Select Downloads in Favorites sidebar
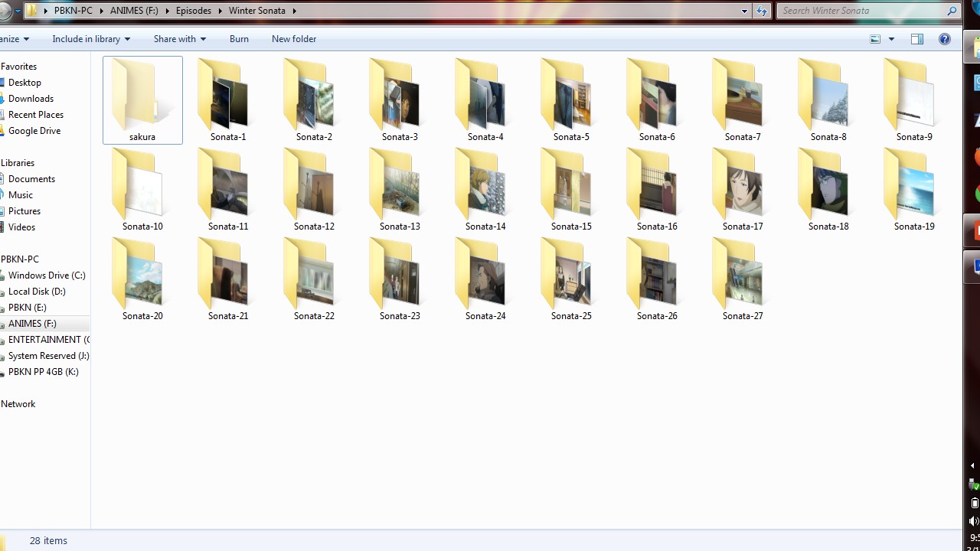This screenshot has width=980, height=551. (x=31, y=99)
